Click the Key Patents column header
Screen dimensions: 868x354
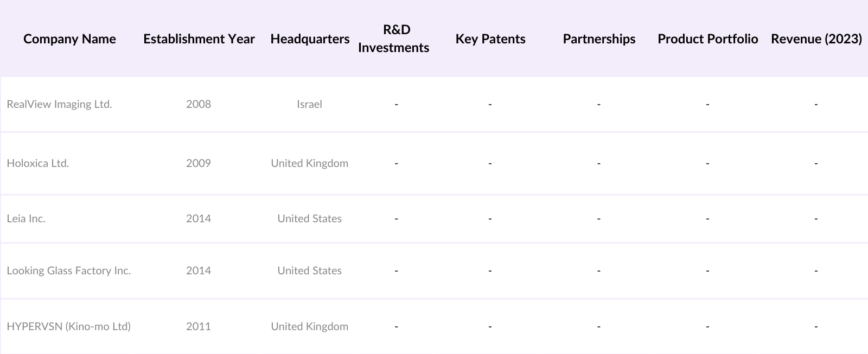[x=490, y=39]
